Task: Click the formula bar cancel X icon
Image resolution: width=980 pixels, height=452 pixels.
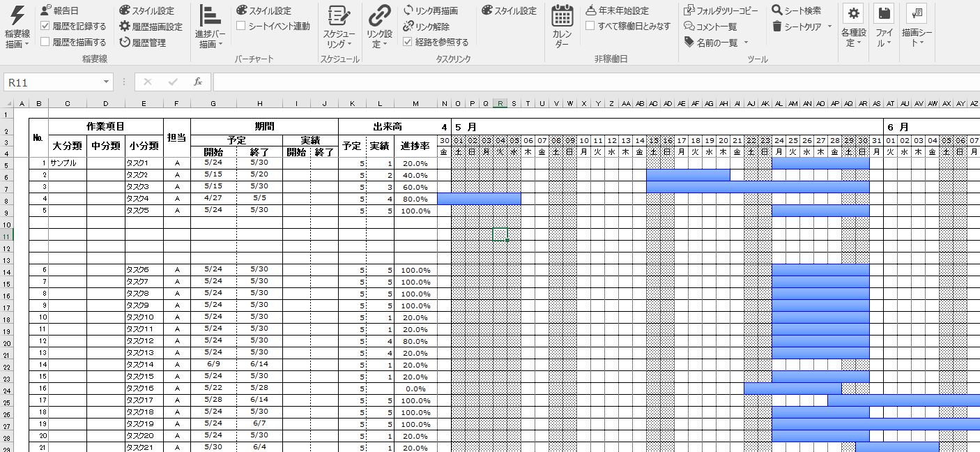Action: pos(147,82)
